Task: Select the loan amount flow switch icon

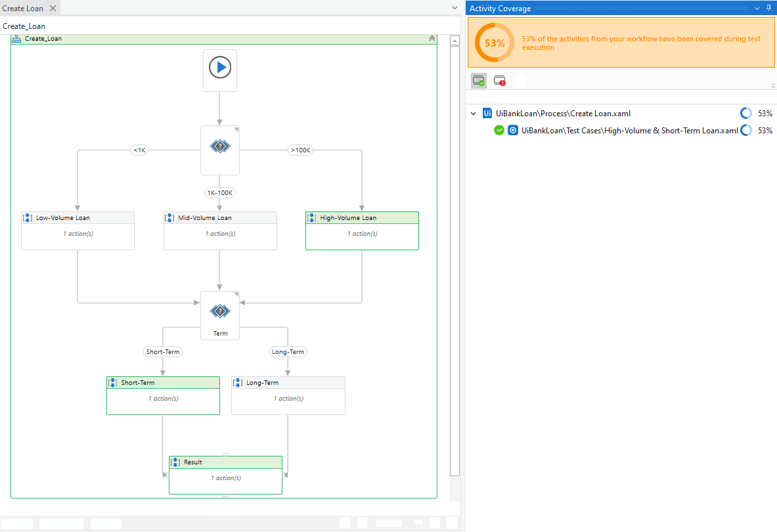Action: 220,146
